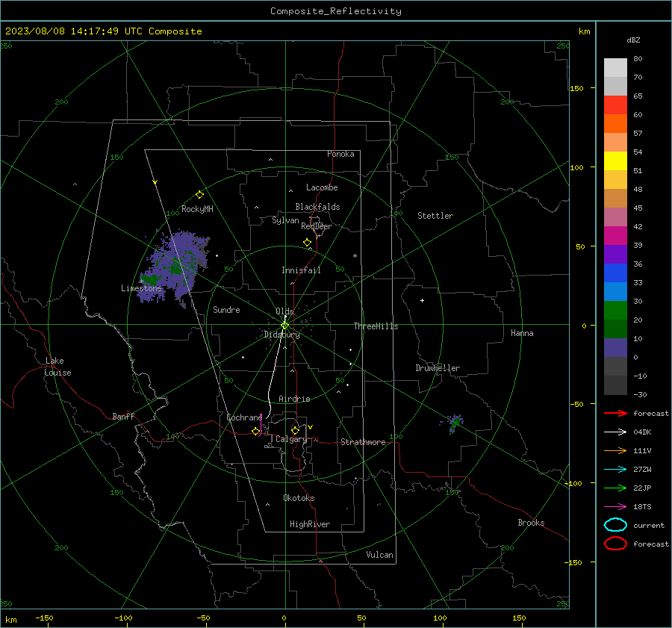Pick the light gray swatch below 80
This screenshot has width=672, height=628.
(615, 68)
